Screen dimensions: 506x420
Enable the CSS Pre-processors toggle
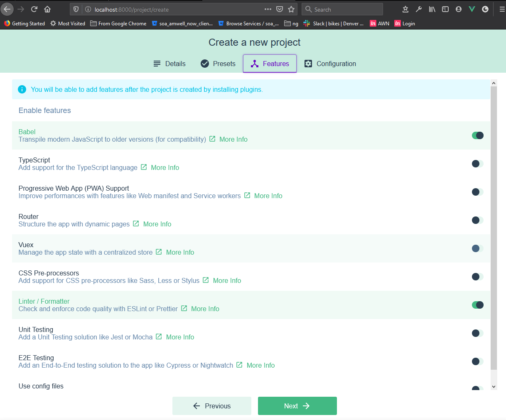click(478, 277)
